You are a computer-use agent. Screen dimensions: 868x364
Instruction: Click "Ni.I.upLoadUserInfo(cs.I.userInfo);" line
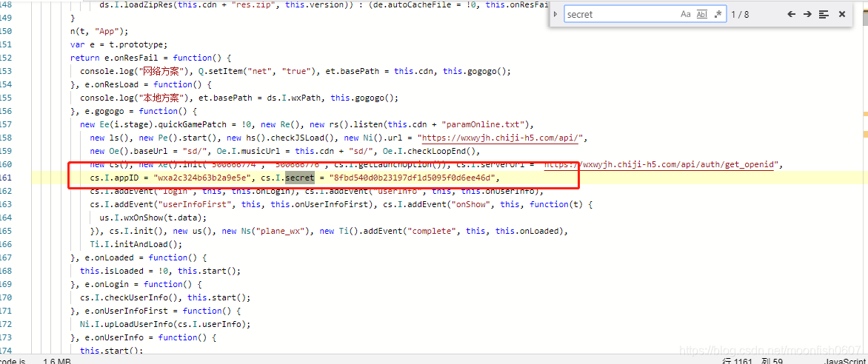click(165, 323)
